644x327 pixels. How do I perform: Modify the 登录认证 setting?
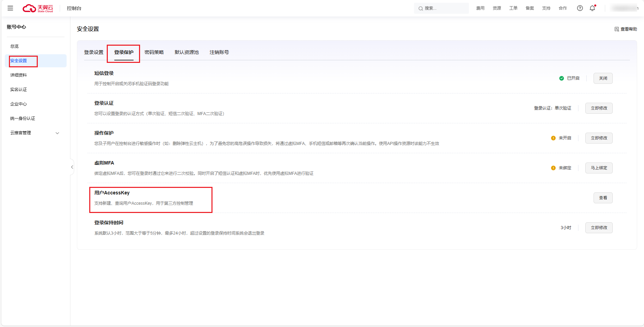599,108
